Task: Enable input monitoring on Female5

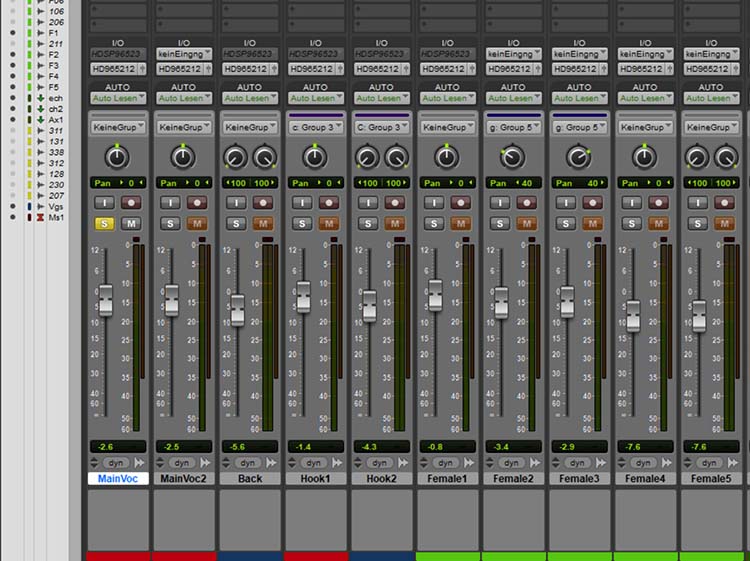Action: click(698, 202)
